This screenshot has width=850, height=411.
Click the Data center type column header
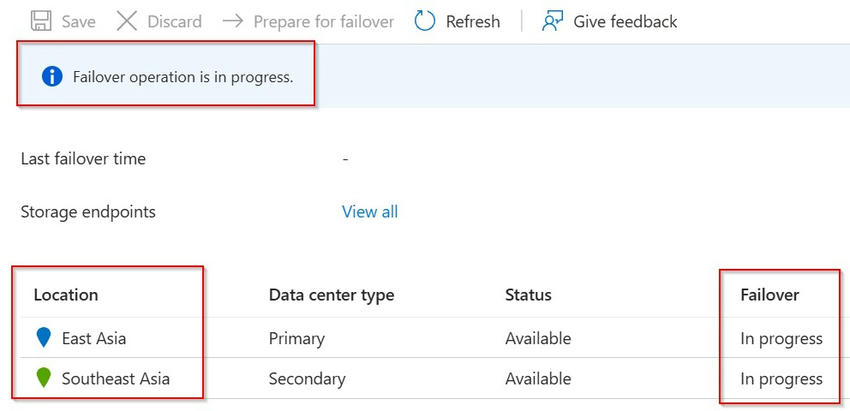331,295
